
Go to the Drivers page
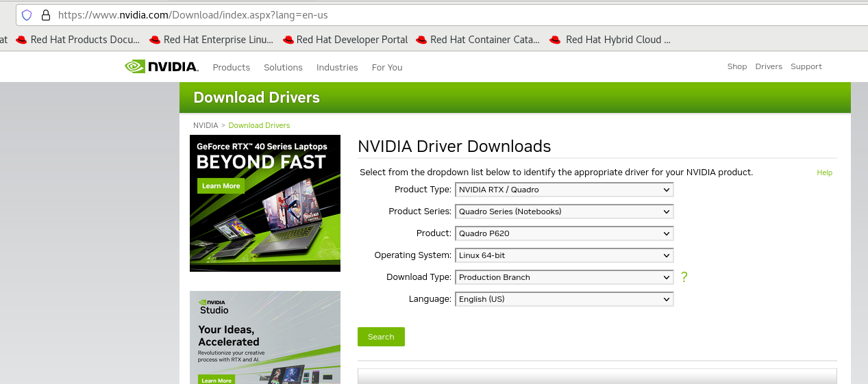769,66
